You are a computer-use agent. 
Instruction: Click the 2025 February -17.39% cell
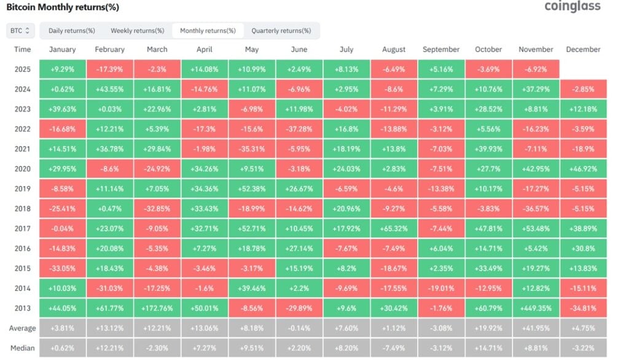pyautogui.click(x=109, y=69)
